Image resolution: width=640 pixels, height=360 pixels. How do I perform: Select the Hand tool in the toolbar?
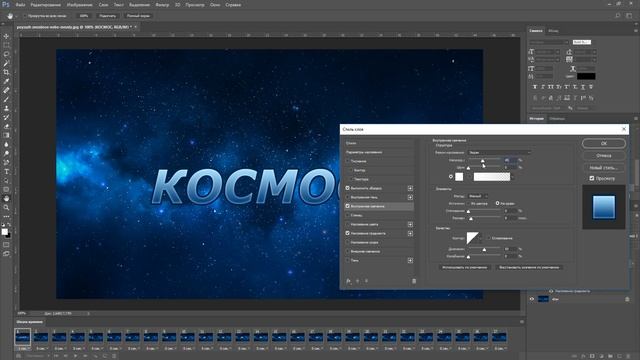(x=6, y=198)
